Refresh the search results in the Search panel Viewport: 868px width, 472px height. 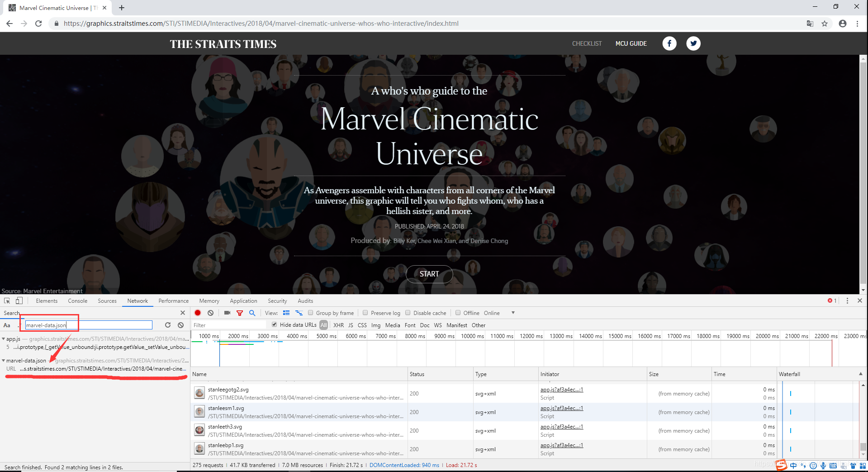(168, 325)
